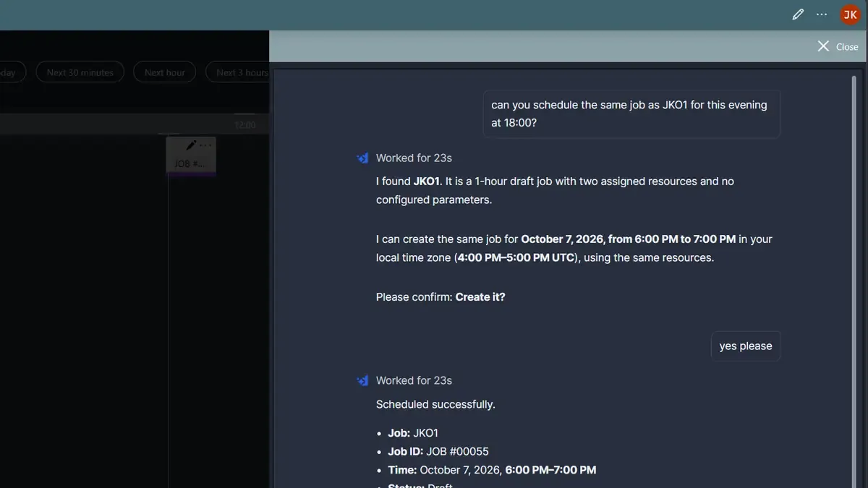Click the X icon beside Close
868x488 pixels.
point(823,46)
